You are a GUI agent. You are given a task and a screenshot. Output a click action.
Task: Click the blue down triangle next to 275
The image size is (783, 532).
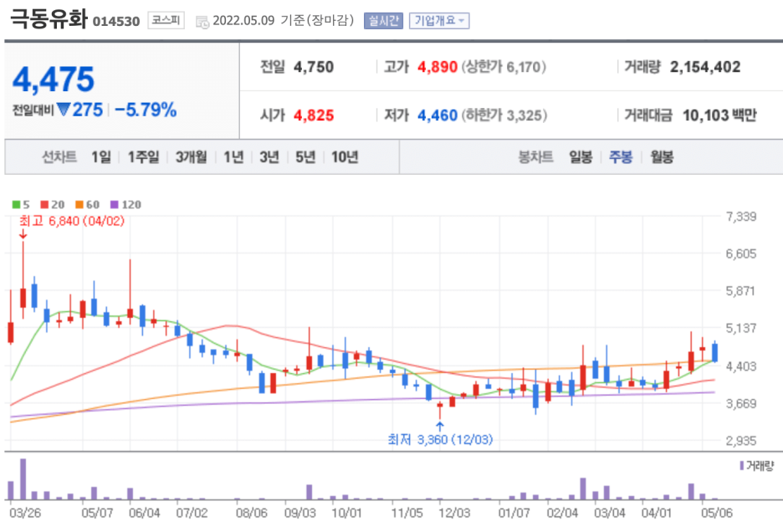click(63, 109)
